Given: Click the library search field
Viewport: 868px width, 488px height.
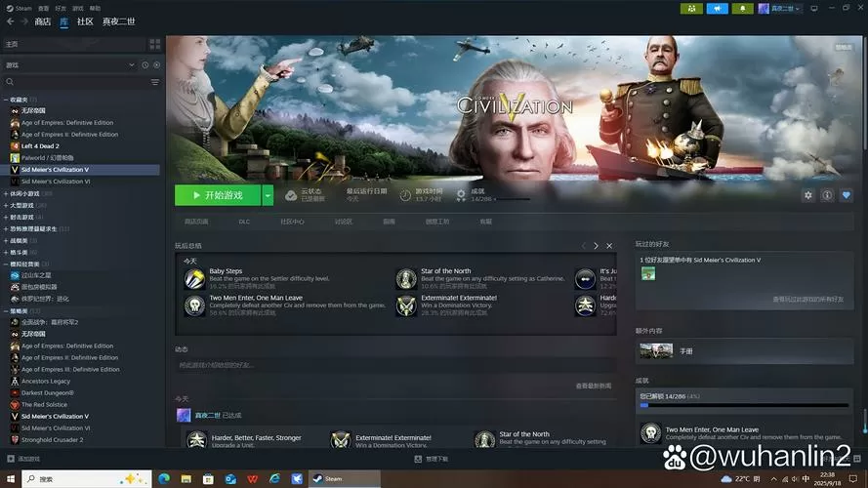Looking at the screenshot, I should tap(77, 82).
